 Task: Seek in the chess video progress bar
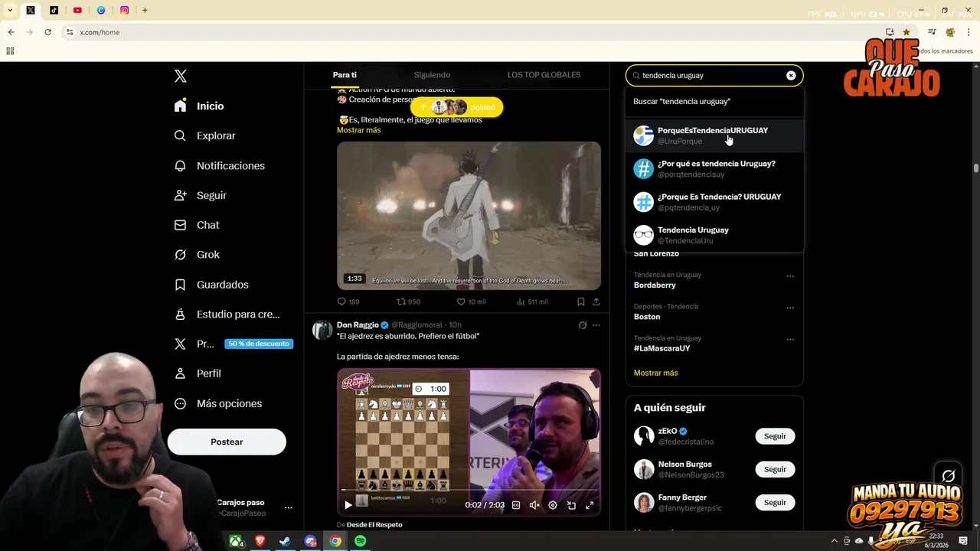[469, 490]
